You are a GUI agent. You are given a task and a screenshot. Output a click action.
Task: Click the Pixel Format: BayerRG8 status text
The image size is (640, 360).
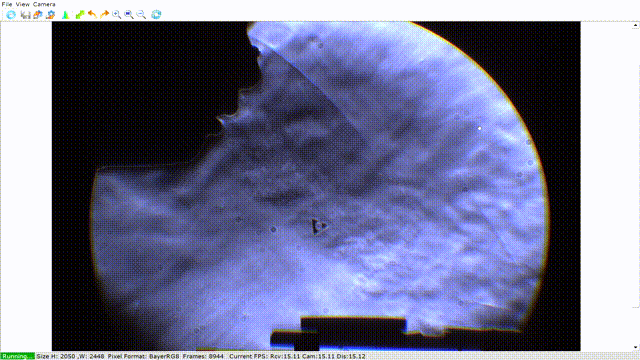[143, 356]
